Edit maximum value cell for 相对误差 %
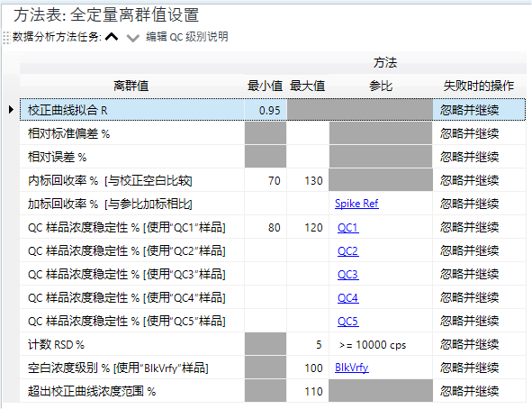Image resolution: width=532 pixels, height=409 pixels. pos(308,157)
